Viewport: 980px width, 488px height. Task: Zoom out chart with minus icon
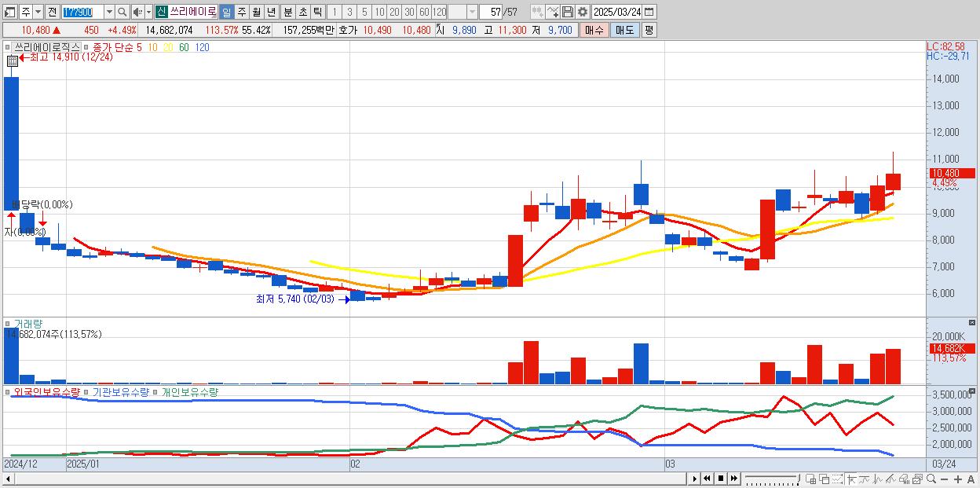[x=945, y=479]
